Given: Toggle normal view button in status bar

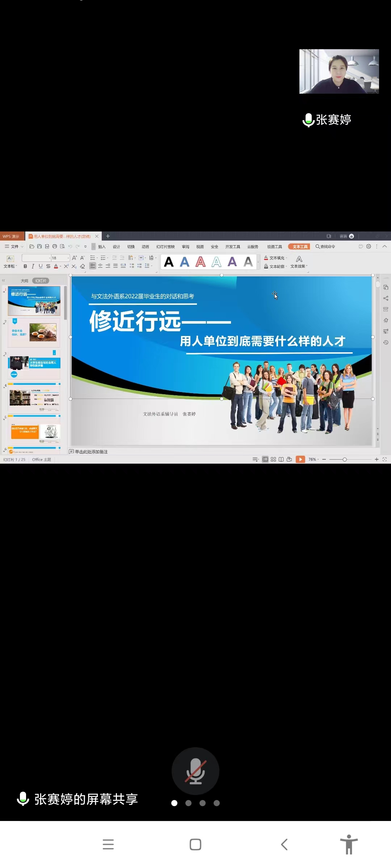Looking at the screenshot, I should click(x=265, y=459).
